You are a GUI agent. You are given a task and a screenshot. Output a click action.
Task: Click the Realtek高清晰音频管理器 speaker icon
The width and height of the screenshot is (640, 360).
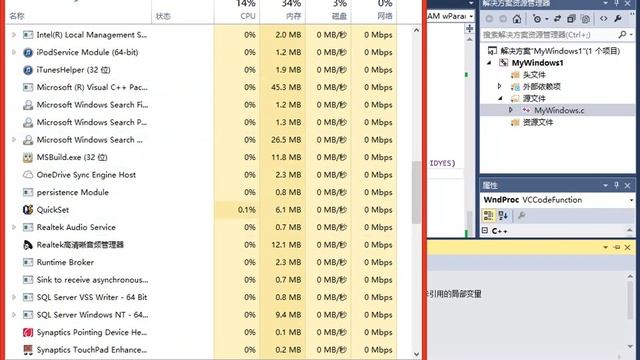pos(28,245)
